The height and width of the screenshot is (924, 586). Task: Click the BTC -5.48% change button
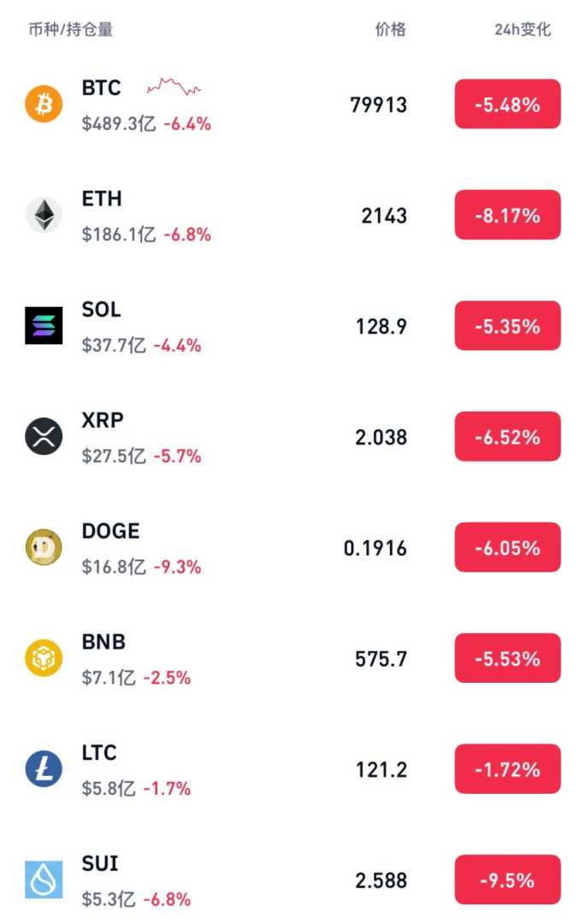(x=507, y=104)
